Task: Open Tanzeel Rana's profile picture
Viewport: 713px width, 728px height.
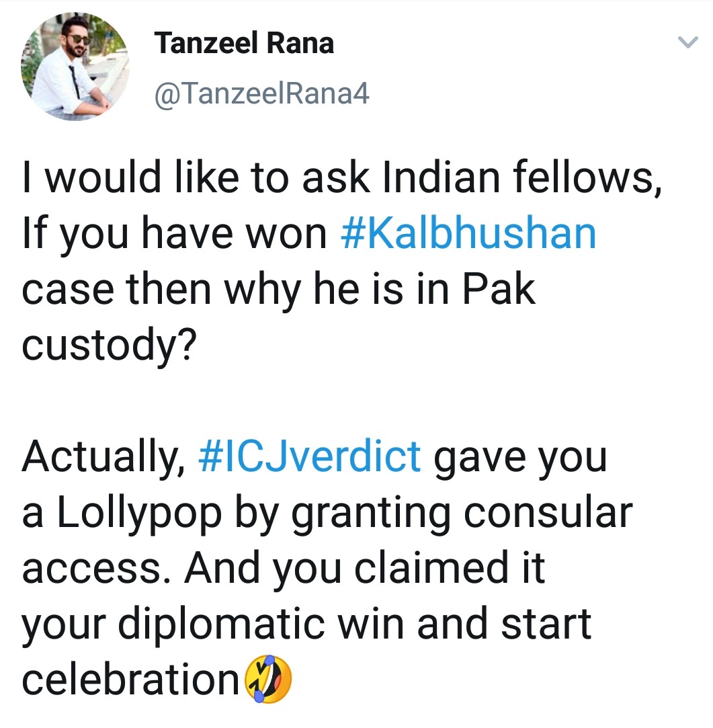Action: click(x=75, y=67)
